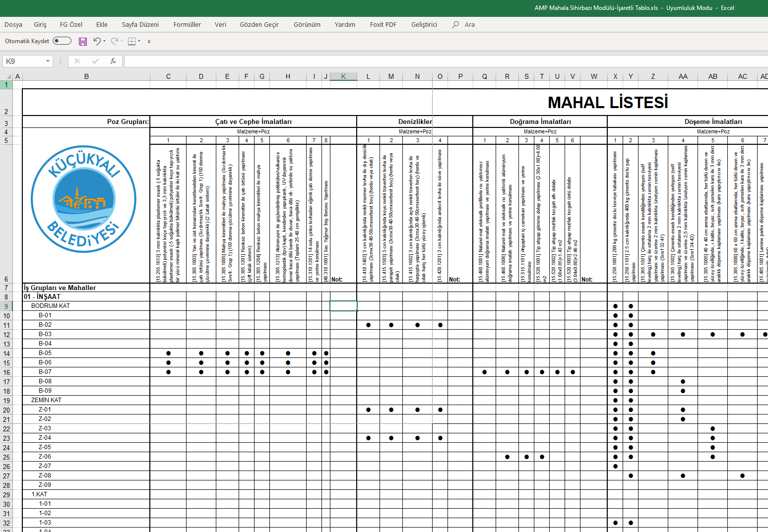
Task: Click the Insert Function fx icon
Action: pyautogui.click(x=113, y=61)
